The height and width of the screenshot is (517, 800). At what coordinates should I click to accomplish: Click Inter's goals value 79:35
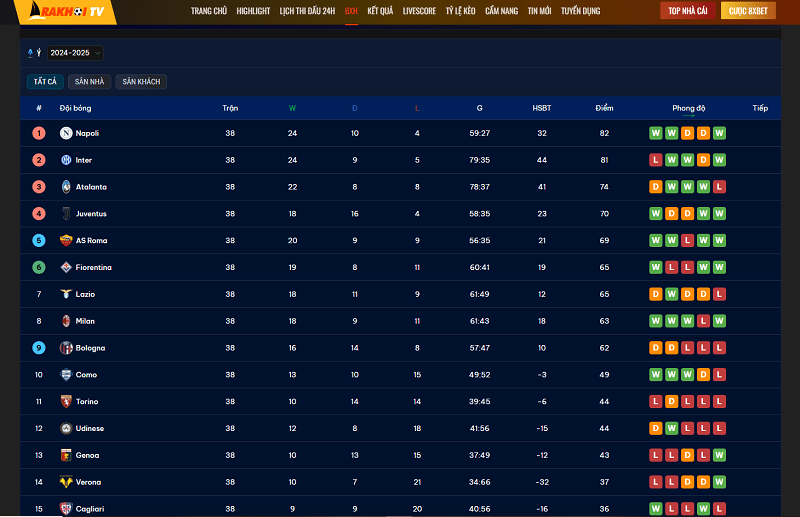click(x=480, y=160)
